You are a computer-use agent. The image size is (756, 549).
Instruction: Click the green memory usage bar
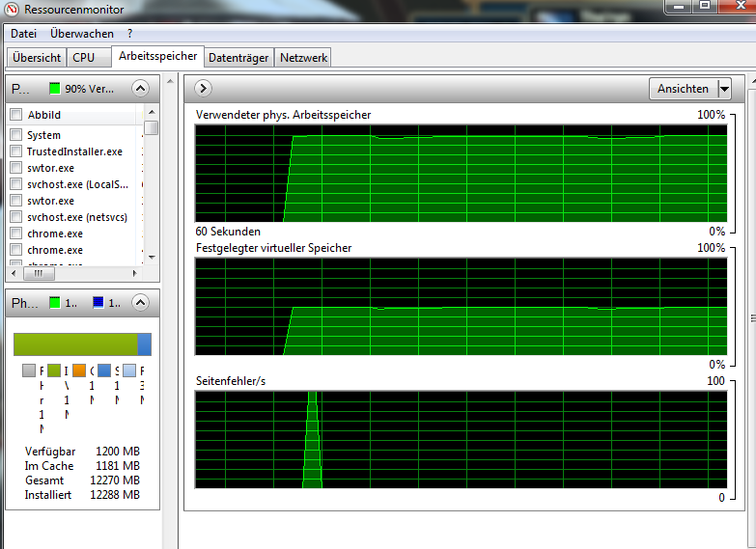[x=75, y=344]
